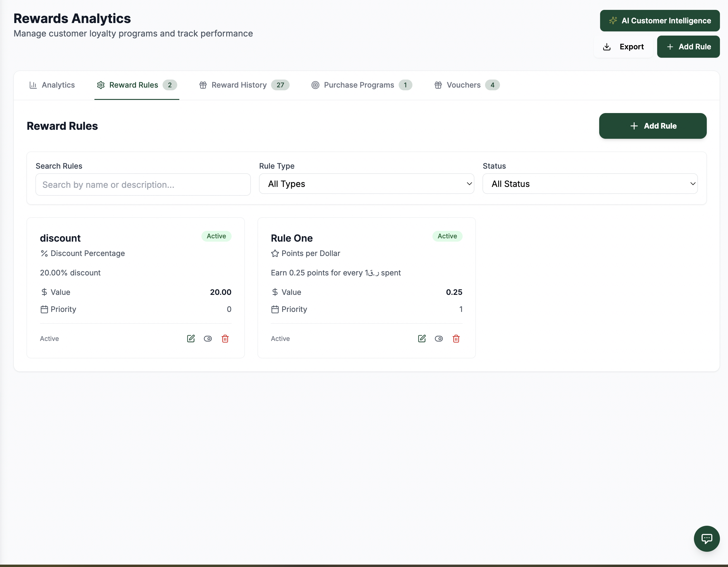
Task: Click the gear icon on Reward Rules tab
Action: [x=101, y=85]
